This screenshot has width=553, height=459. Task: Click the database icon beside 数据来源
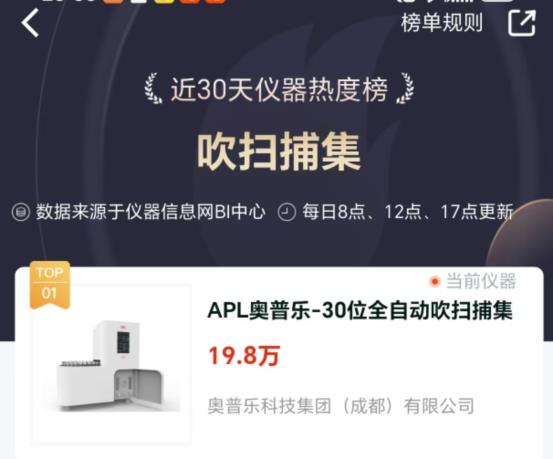(x=20, y=212)
